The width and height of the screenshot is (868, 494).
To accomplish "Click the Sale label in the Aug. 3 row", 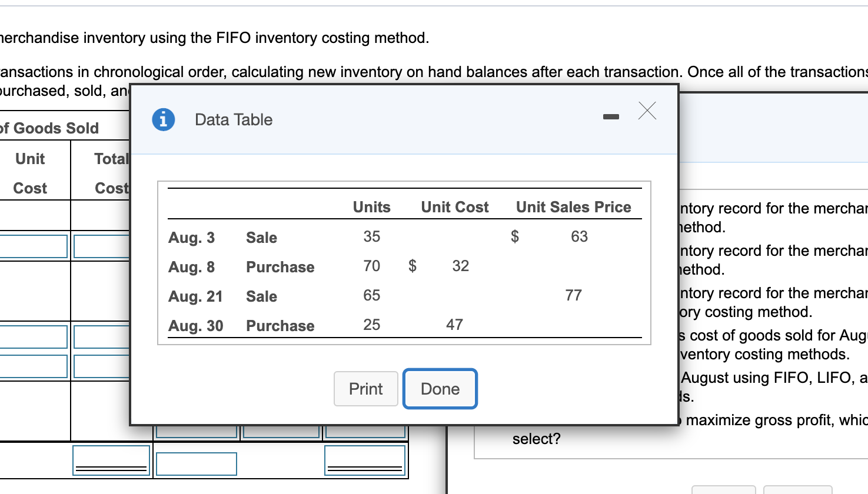I will coord(261,238).
